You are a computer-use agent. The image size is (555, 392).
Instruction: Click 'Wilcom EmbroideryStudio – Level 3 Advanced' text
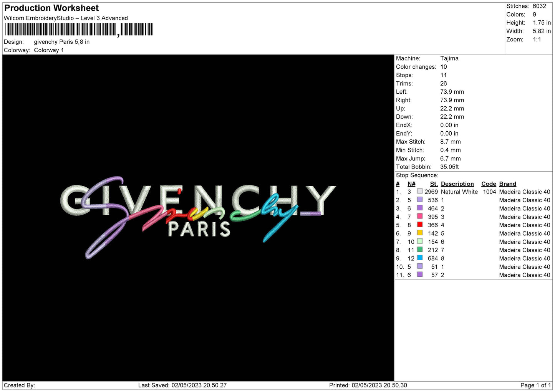point(66,18)
